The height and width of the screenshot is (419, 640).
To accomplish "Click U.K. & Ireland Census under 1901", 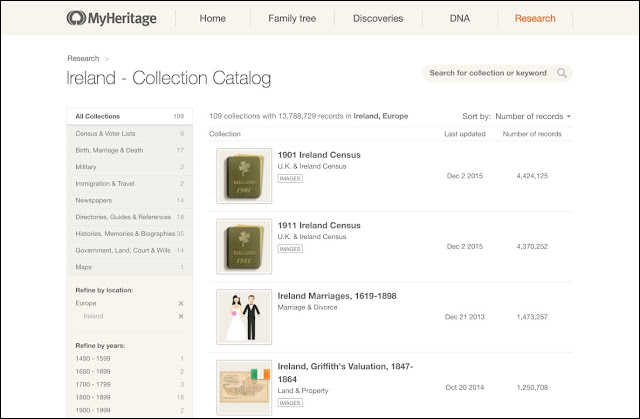I will click(312, 166).
